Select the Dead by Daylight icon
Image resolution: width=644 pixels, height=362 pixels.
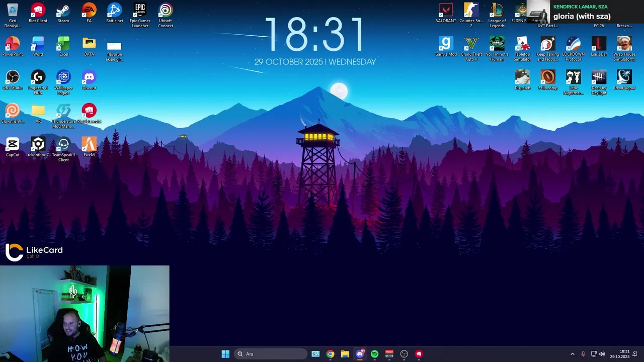pos(599,82)
